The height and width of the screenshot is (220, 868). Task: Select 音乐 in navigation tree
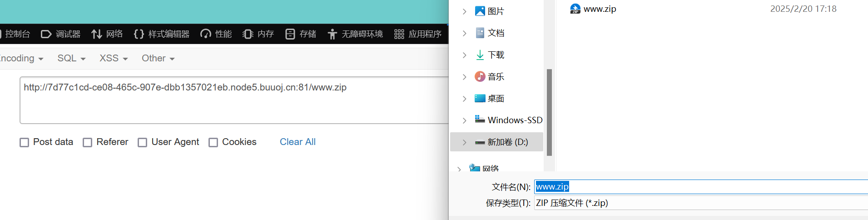pyautogui.click(x=496, y=77)
